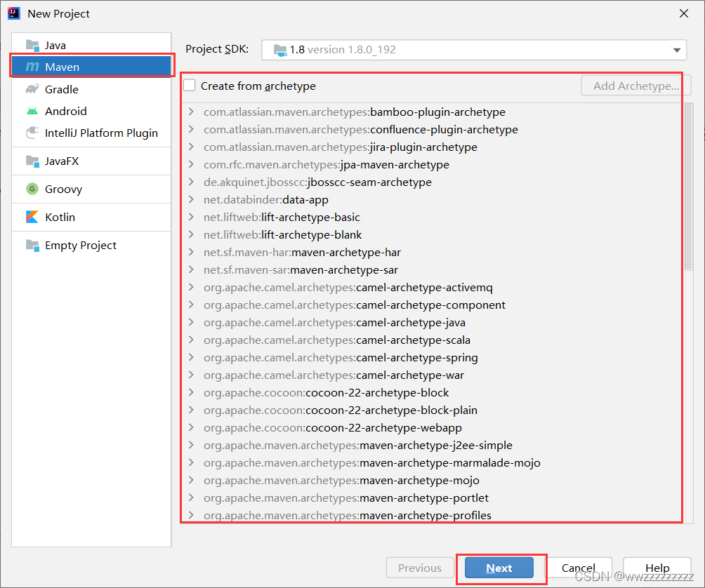Click the Maven 'm' icon
The image size is (705, 588).
[32, 67]
